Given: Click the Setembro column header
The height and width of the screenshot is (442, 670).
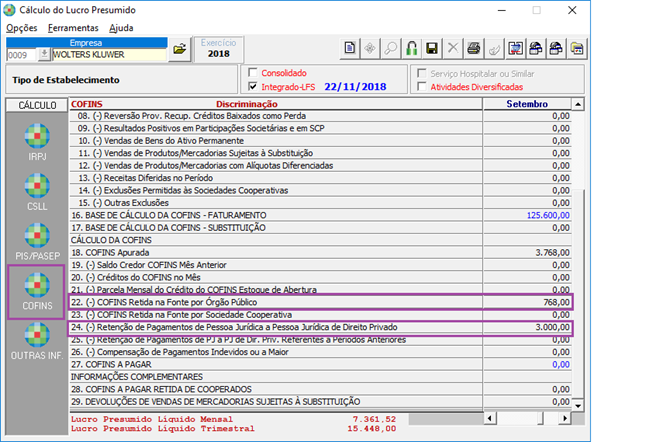Looking at the screenshot, I should [x=527, y=104].
